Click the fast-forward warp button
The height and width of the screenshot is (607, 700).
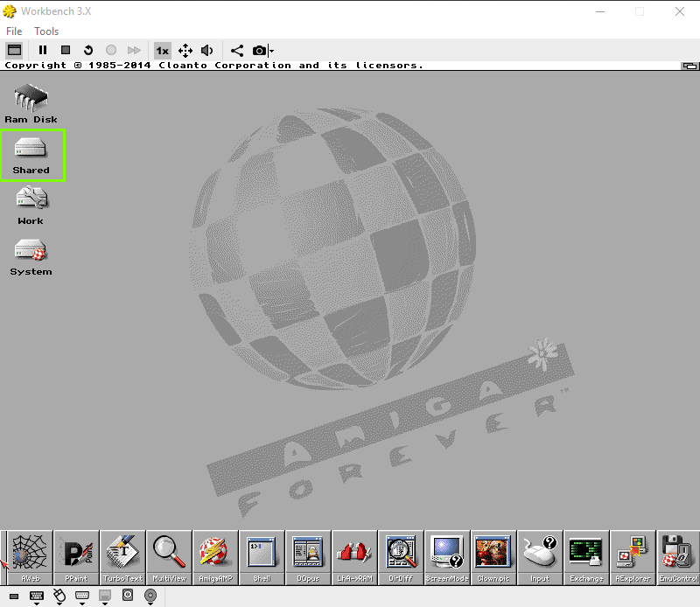(134, 50)
